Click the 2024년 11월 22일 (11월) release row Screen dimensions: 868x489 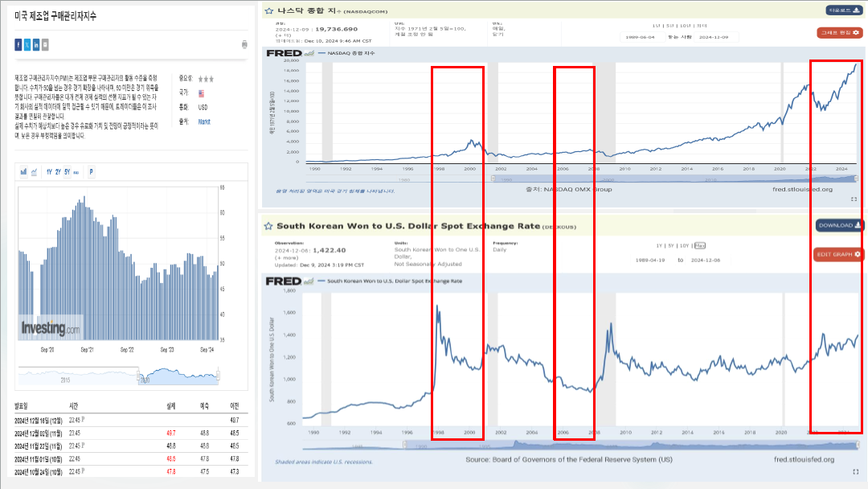tap(131, 446)
